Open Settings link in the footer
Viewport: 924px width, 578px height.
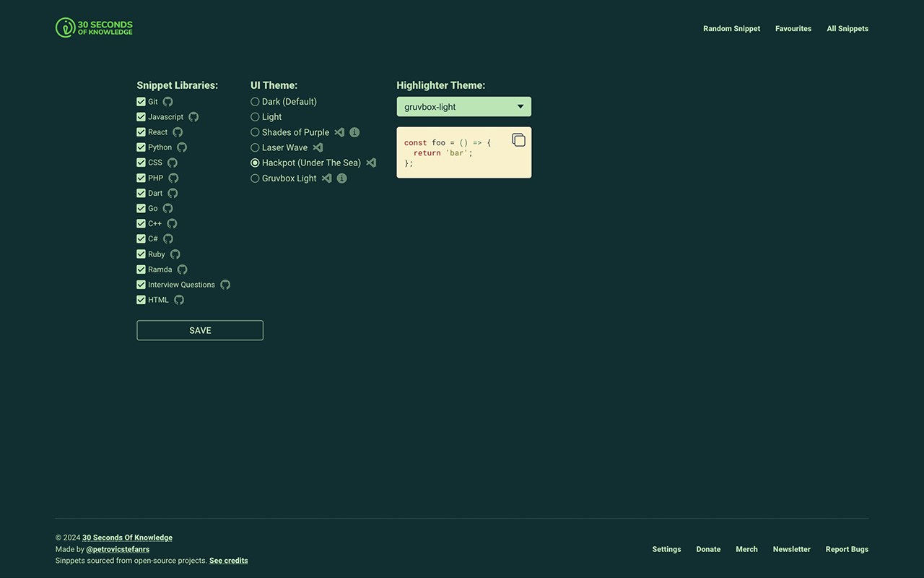[x=666, y=549]
